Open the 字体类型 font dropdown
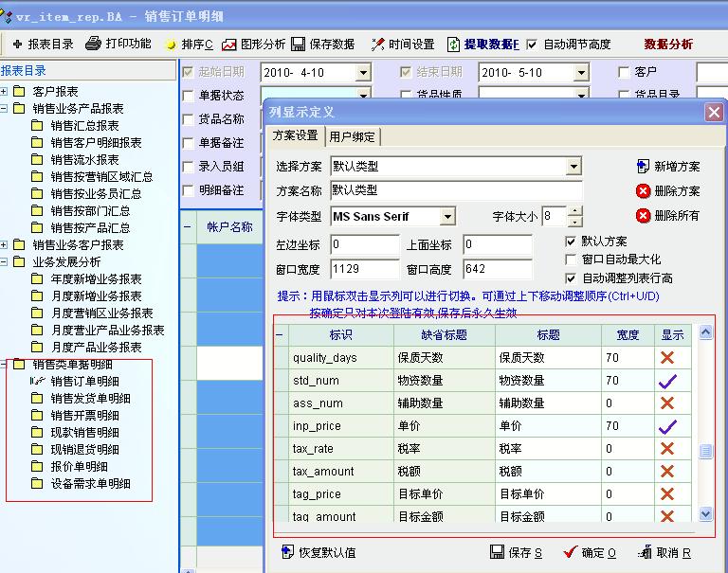 click(447, 217)
